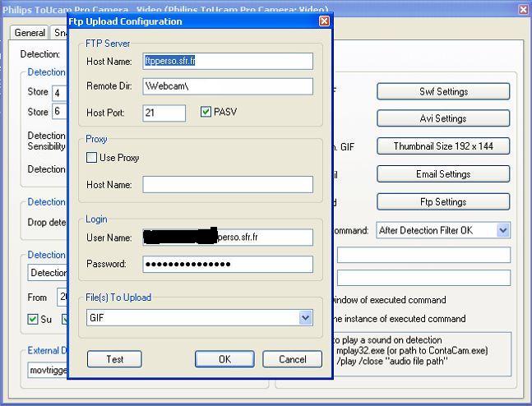The image size is (532, 406).
Task: Open Ftp Settings in the background window
Action: click(443, 202)
